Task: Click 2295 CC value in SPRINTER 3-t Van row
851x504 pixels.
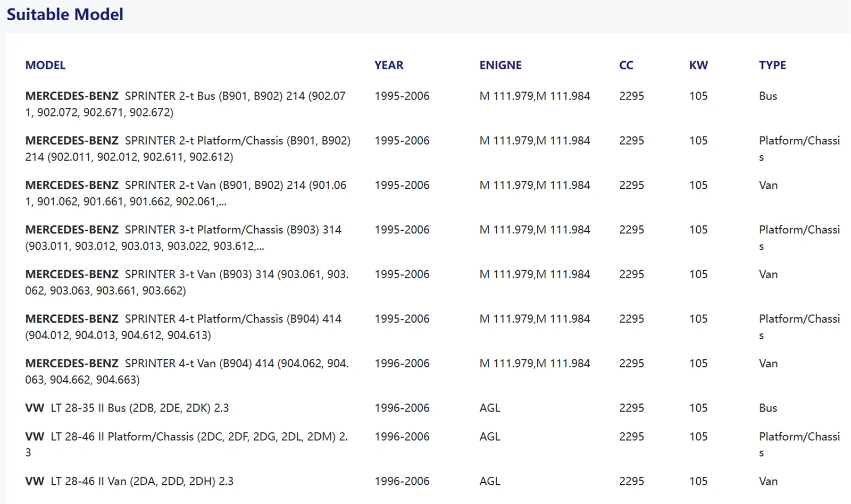Action: [x=631, y=274]
